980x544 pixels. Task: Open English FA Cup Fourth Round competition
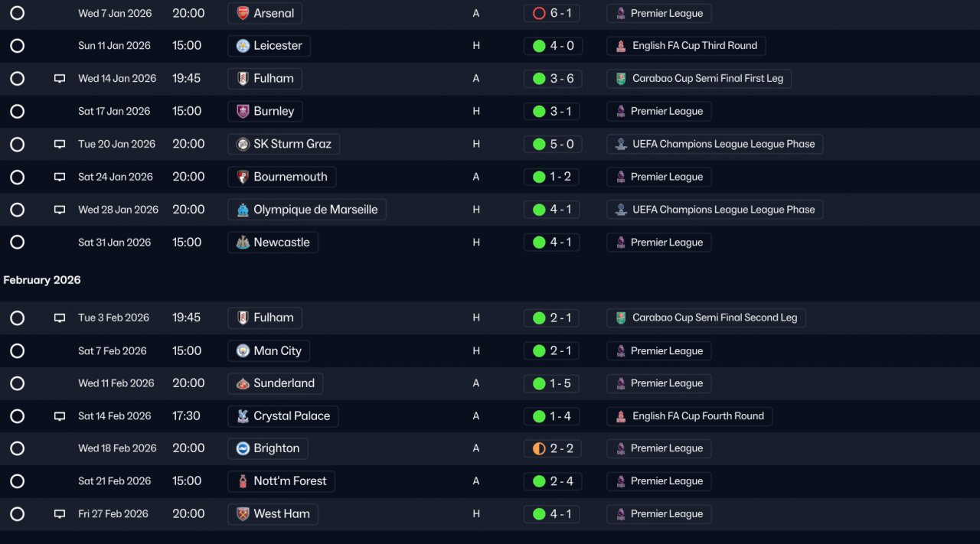(x=689, y=416)
